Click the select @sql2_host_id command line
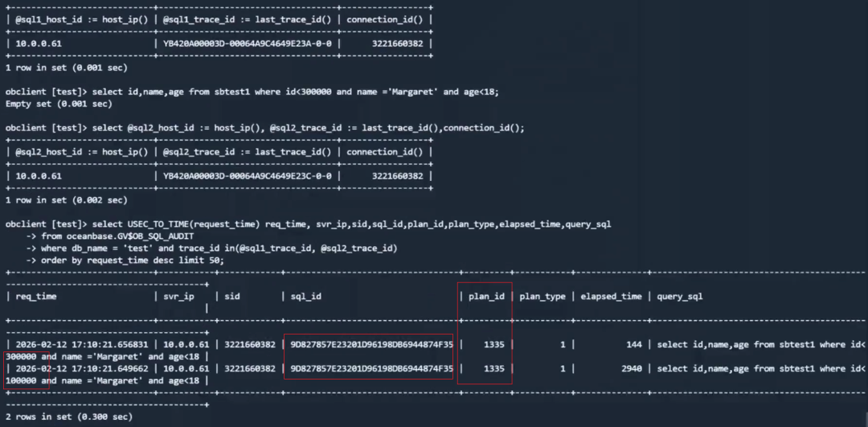 coord(264,127)
